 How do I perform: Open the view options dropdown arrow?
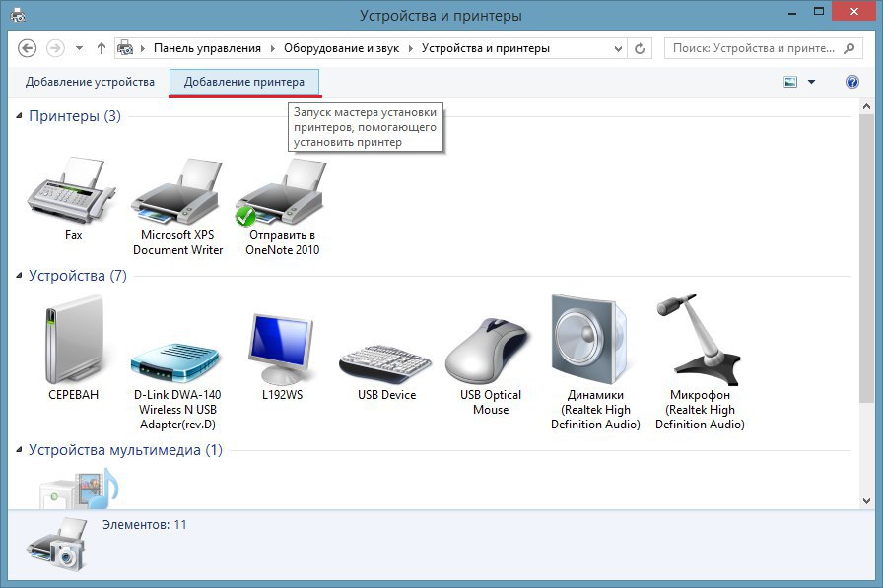pos(811,82)
